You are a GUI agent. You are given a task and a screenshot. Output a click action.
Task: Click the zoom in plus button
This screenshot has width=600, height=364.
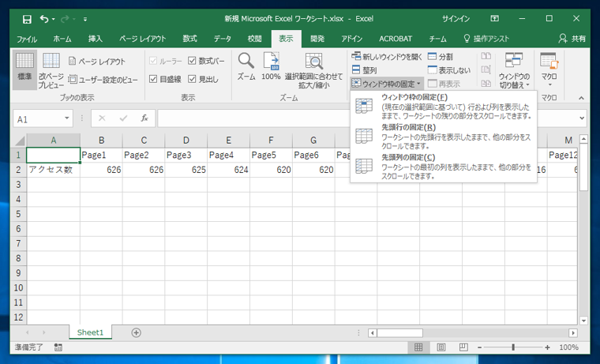pyautogui.click(x=548, y=347)
